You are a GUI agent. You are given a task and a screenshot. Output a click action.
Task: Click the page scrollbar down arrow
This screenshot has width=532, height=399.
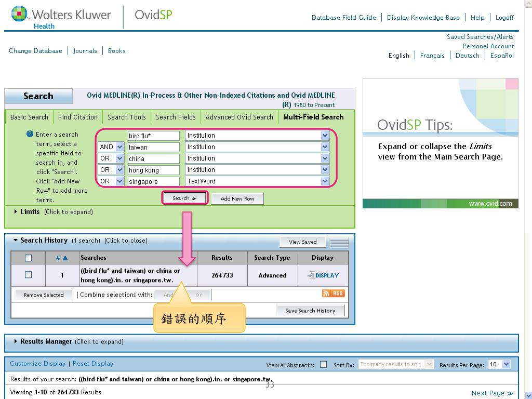click(x=528, y=395)
